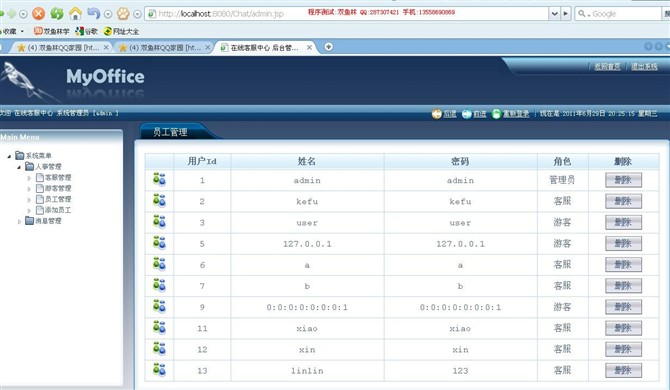Click the user icon in kefu row

(x=159, y=200)
